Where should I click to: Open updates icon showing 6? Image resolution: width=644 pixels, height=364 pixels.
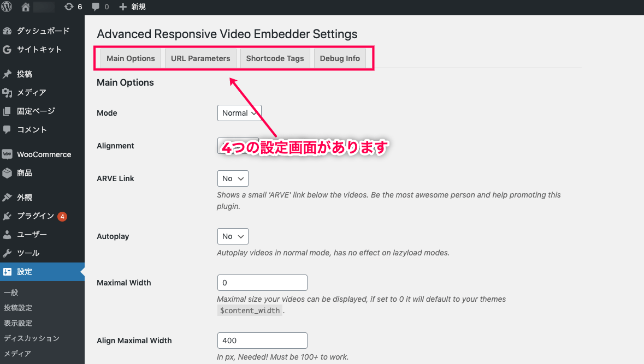[x=69, y=7]
